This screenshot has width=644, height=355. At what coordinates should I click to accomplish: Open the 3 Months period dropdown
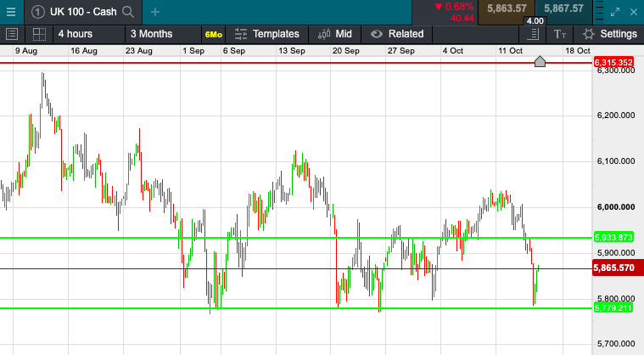click(163, 34)
